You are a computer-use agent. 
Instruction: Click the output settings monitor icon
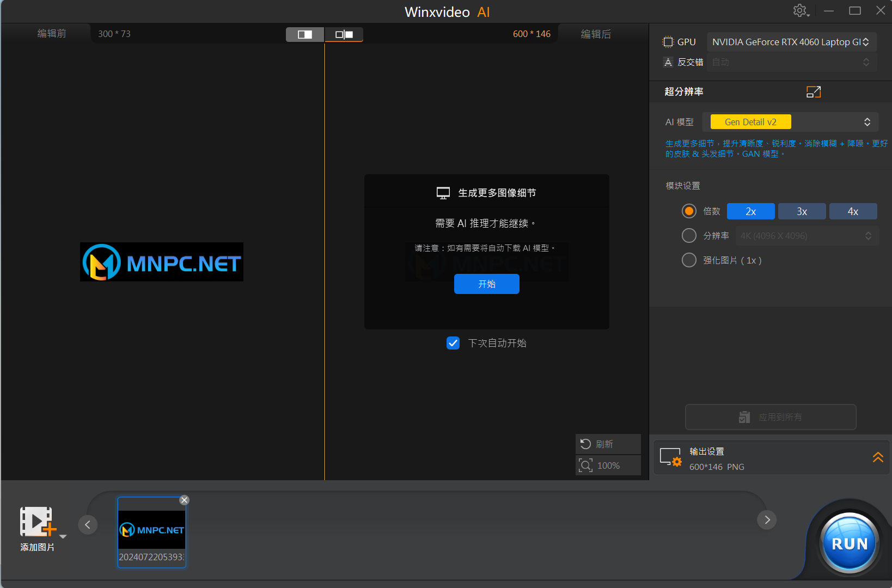(670, 457)
